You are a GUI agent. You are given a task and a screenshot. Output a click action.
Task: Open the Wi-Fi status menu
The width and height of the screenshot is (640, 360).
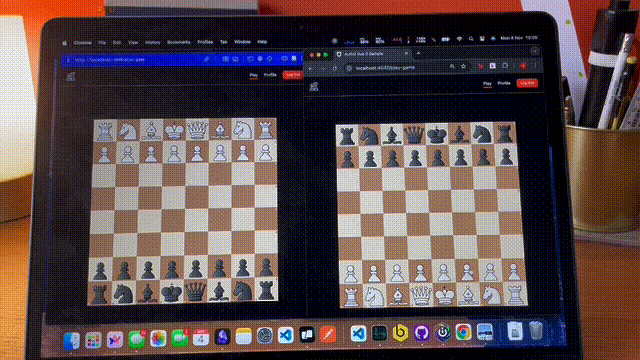[460, 39]
